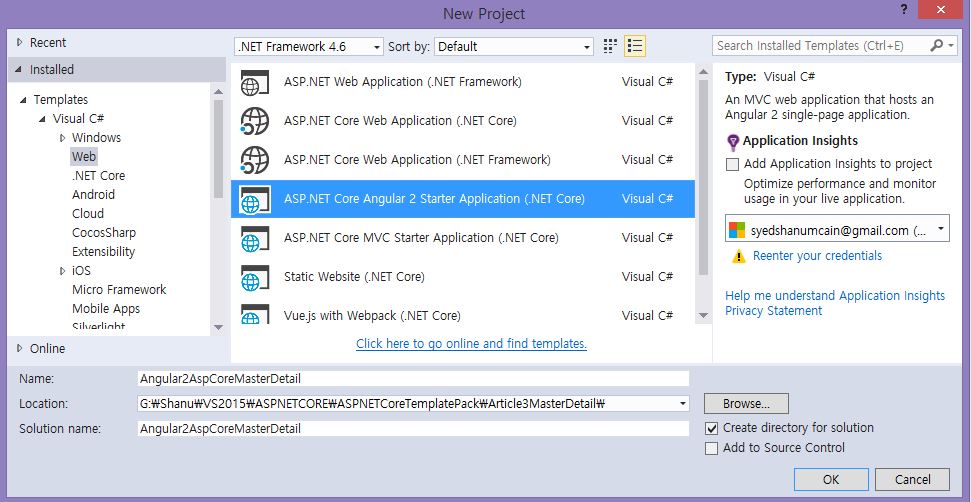Open dialog help question mark

point(905,11)
